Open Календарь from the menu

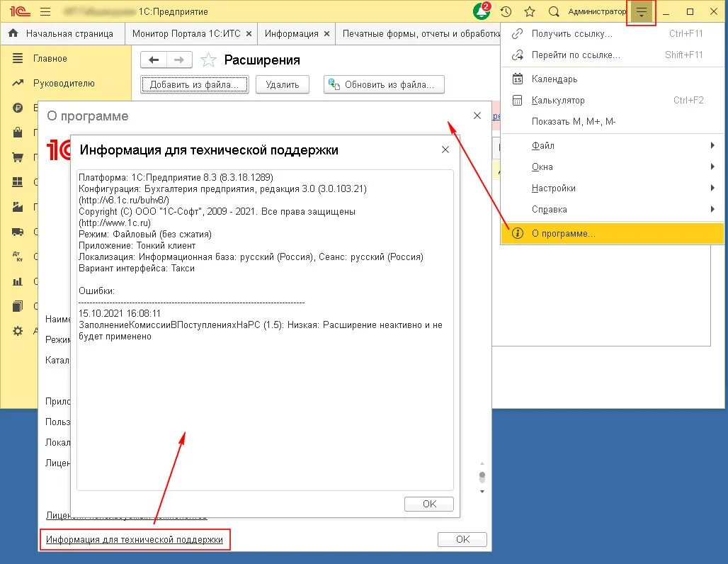coord(613,79)
